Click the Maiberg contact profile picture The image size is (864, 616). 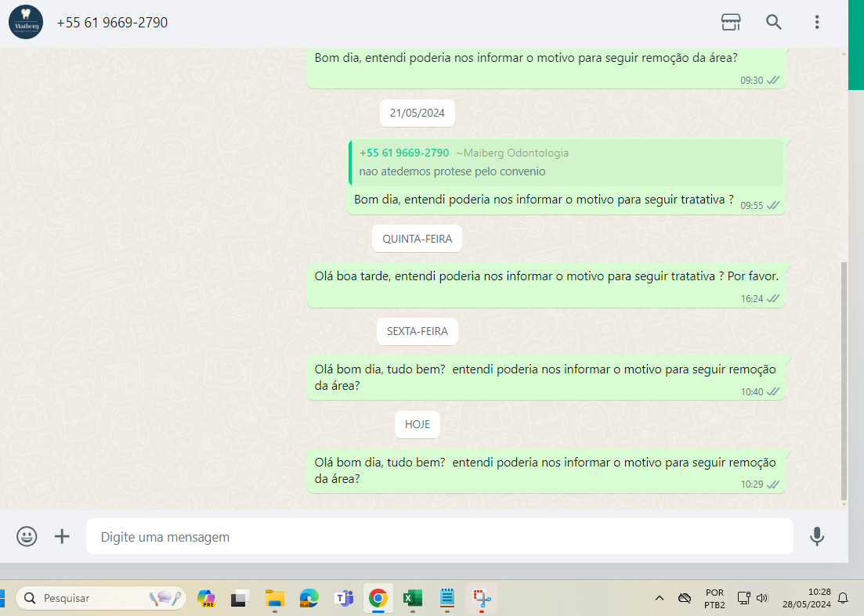click(x=26, y=22)
